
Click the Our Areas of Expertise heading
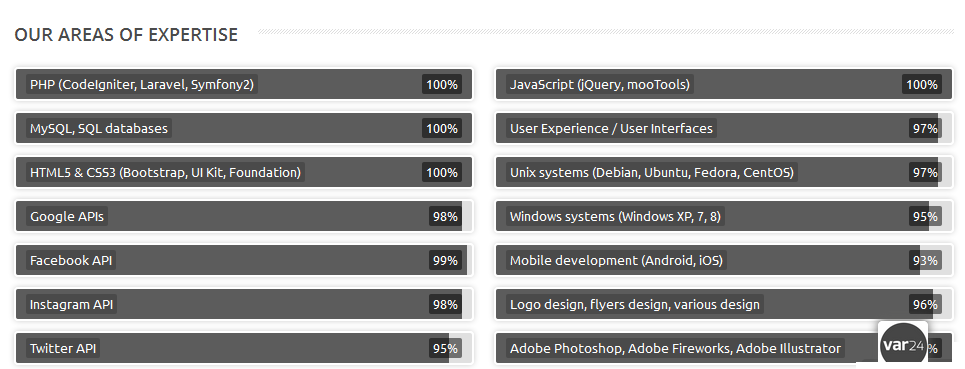(126, 34)
